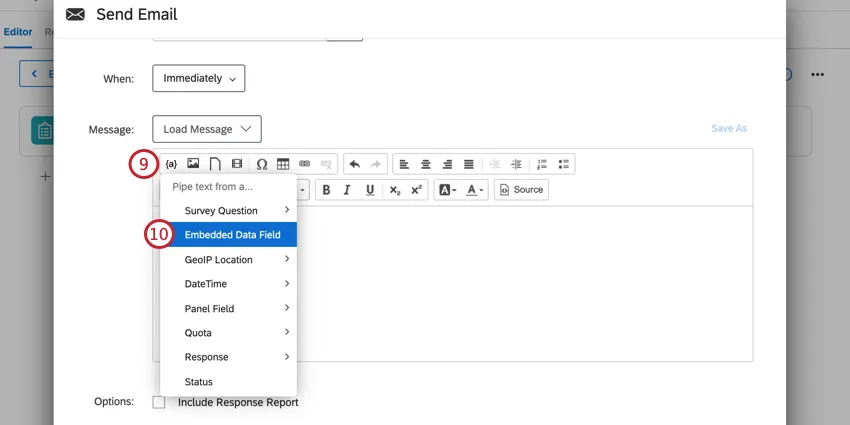Click the Source button
This screenshot has height=425, width=850.
click(521, 190)
